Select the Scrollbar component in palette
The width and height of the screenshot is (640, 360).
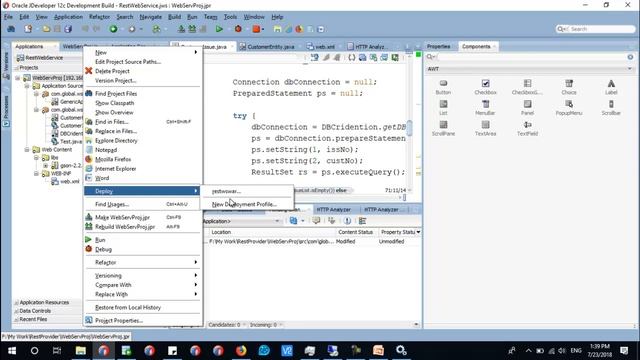611,108
